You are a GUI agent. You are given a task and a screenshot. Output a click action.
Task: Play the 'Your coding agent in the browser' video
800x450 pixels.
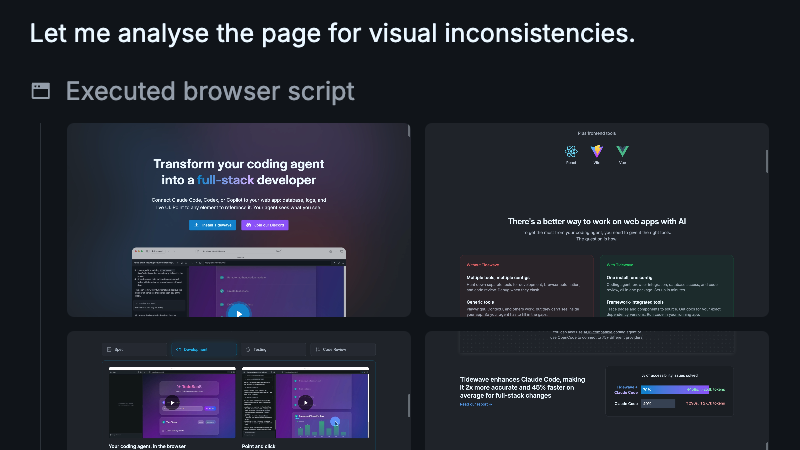point(172,403)
